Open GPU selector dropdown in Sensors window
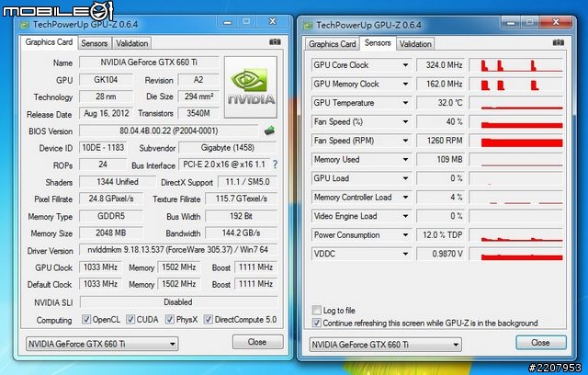Viewport: 588px width, 375px height. click(386, 345)
